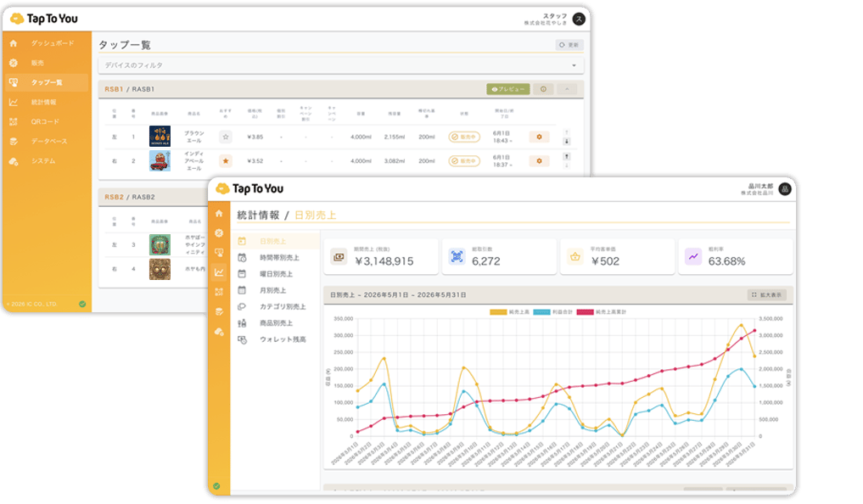Click 統計情報 breadcrumb in front window
863x504 pixels.
258,216
